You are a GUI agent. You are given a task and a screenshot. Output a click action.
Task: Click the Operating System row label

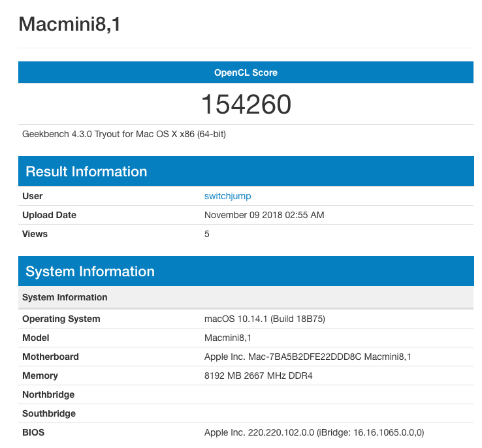coord(61,319)
